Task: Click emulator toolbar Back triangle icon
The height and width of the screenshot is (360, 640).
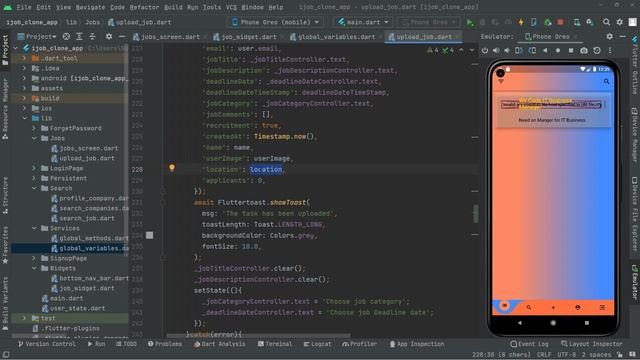Action: point(545,50)
